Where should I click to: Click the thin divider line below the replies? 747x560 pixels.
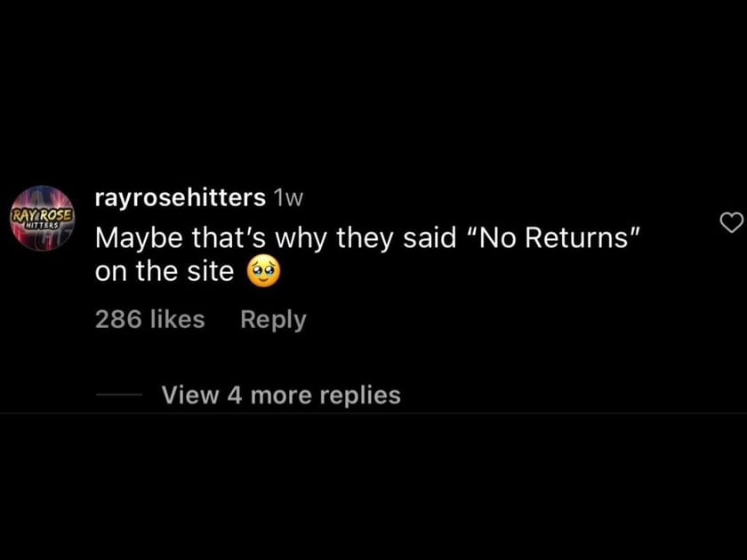click(373, 412)
